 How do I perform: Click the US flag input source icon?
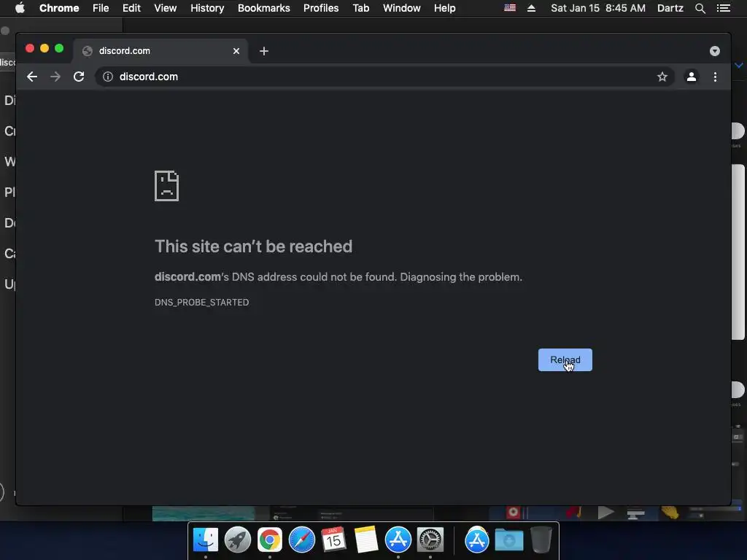click(x=510, y=8)
